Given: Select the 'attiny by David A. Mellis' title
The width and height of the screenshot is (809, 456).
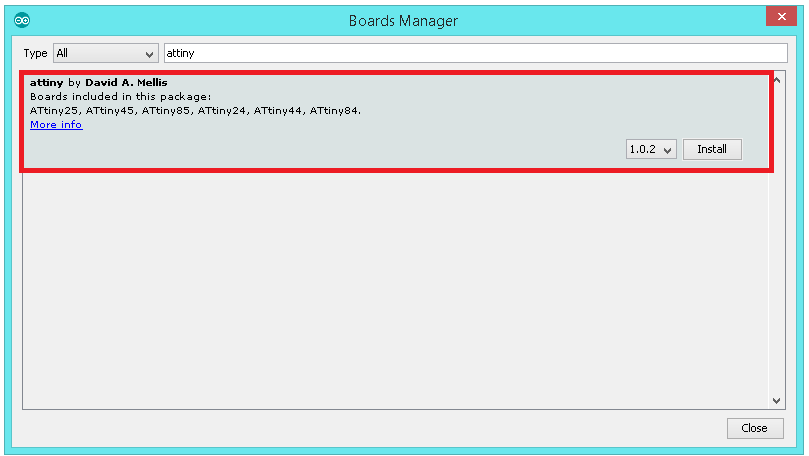Looking at the screenshot, I should (99, 83).
